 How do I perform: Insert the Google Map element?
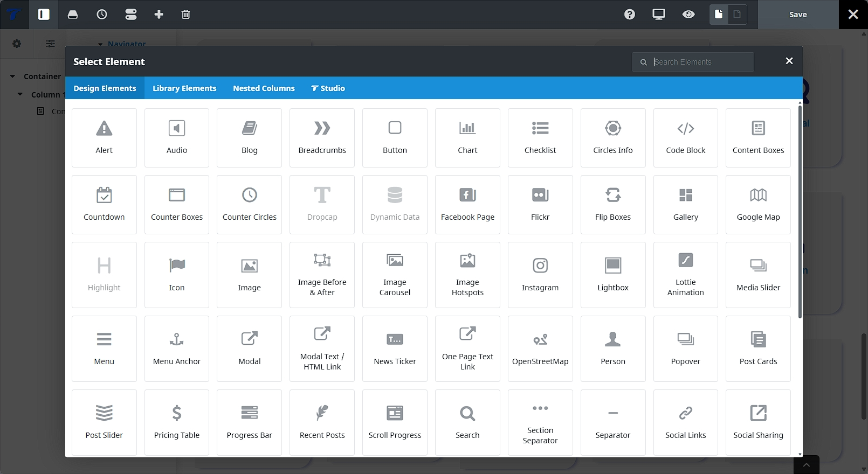758,205
